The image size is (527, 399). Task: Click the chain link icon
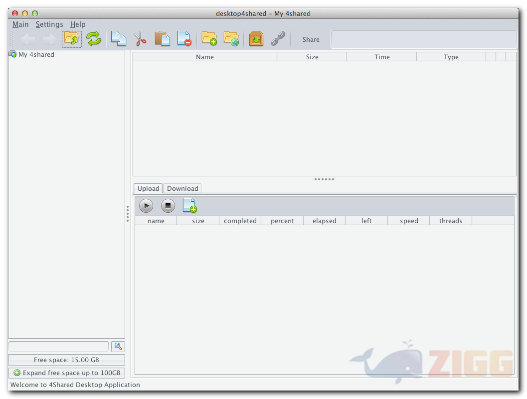[278, 39]
